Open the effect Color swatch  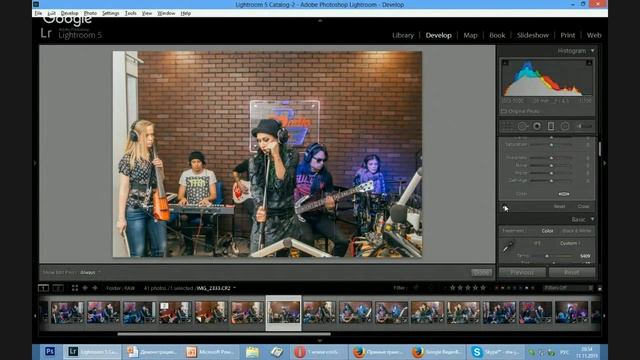pyautogui.click(x=564, y=194)
